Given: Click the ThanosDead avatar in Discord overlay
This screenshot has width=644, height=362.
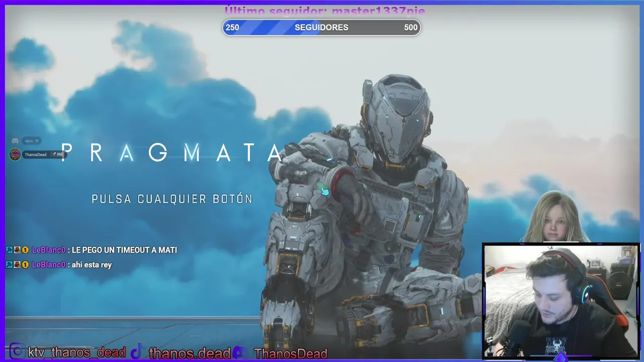Looking at the screenshot, I should (x=15, y=154).
